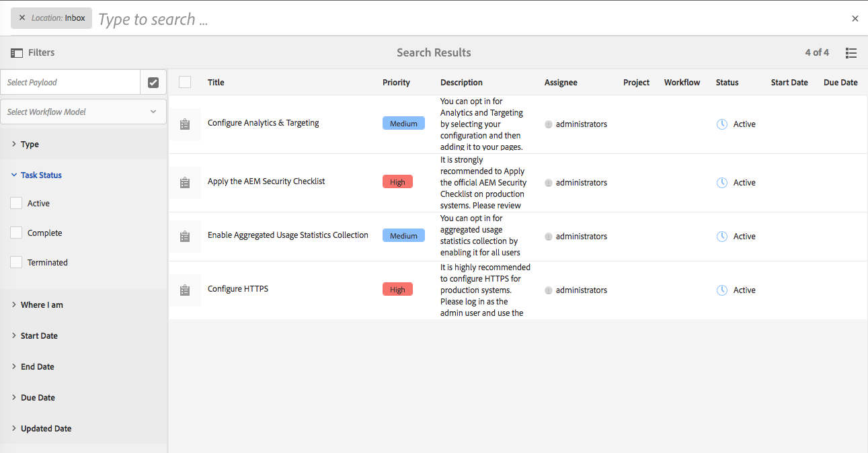Click the task icon for Configure HTTPS
This screenshot has width=868, height=453.
click(x=185, y=290)
